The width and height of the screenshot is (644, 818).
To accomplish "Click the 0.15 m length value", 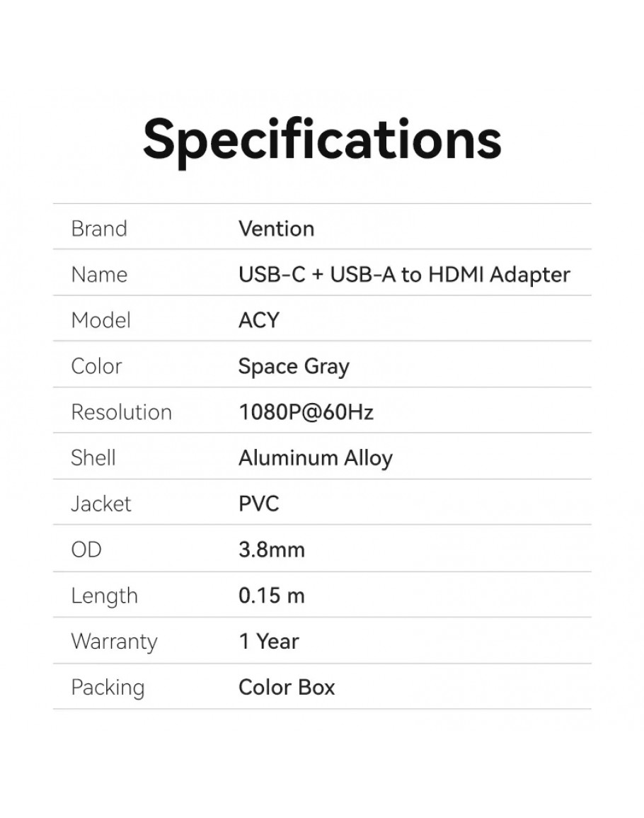I will coord(272,596).
